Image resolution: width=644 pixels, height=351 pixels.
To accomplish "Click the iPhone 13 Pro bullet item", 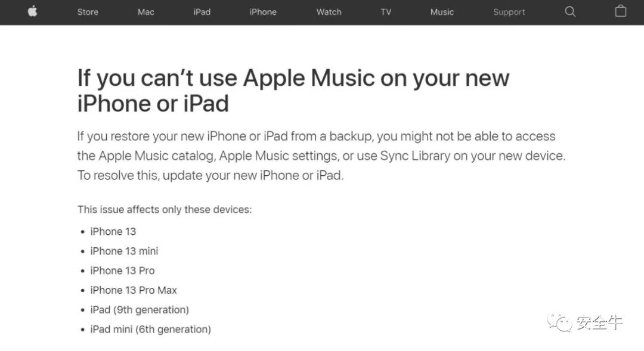I will (x=122, y=271).
